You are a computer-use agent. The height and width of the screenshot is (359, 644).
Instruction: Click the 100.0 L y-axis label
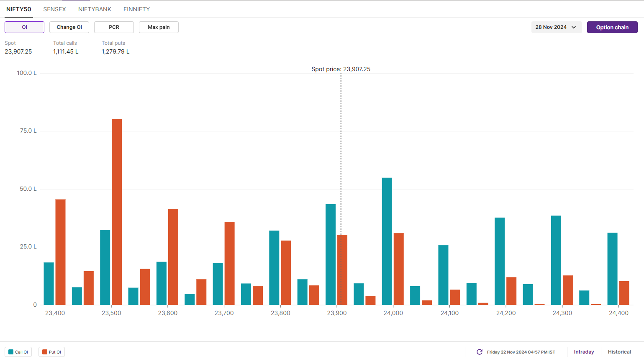click(x=27, y=73)
